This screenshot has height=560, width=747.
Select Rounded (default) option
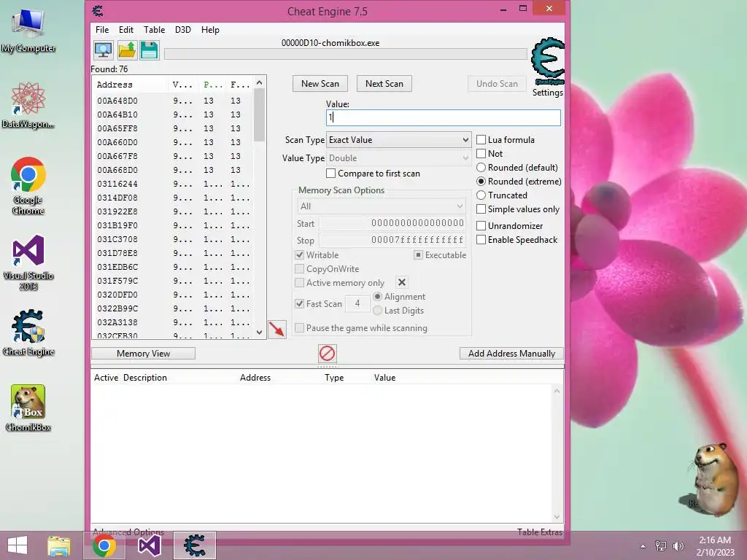click(x=481, y=167)
